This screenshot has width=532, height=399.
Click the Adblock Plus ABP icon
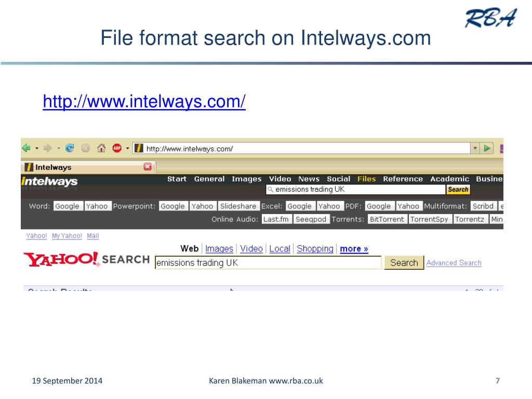point(117,148)
